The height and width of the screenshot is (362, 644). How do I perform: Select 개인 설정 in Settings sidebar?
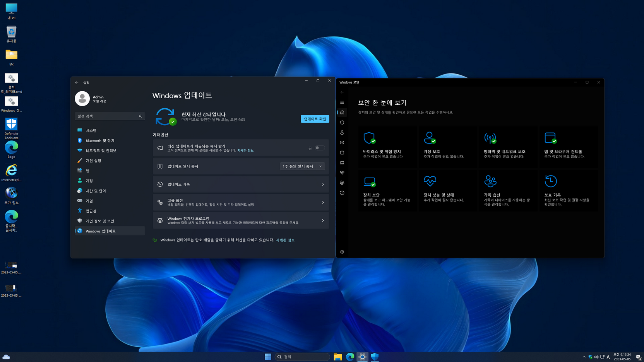click(x=110, y=161)
